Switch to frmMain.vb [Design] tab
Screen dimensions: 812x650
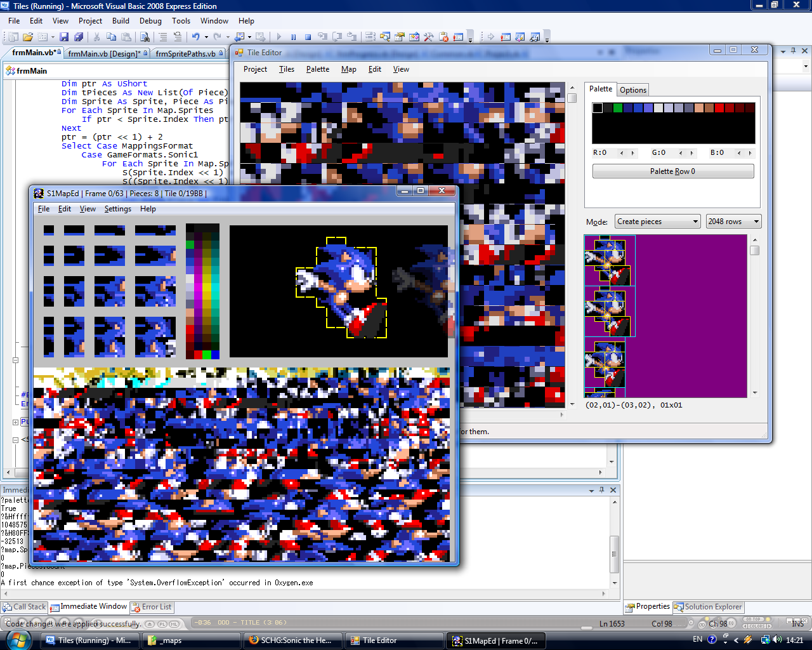pyautogui.click(x=107, y=54)
